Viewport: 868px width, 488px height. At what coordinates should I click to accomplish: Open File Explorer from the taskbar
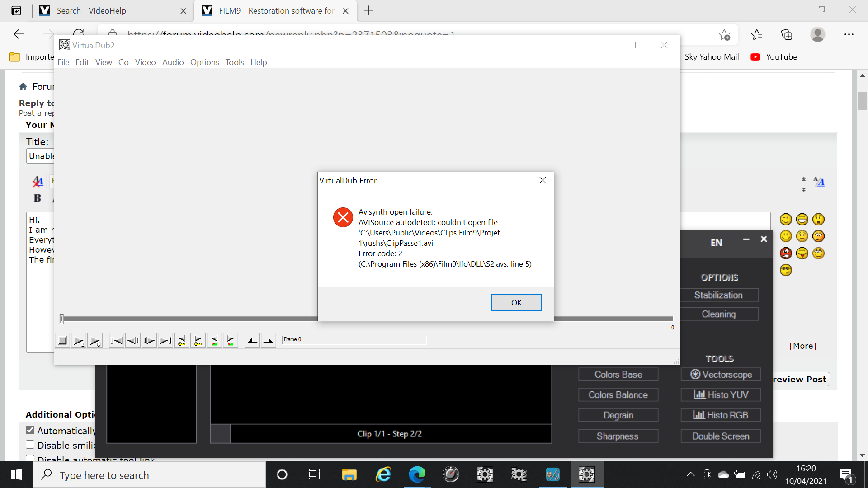[349, 474]
